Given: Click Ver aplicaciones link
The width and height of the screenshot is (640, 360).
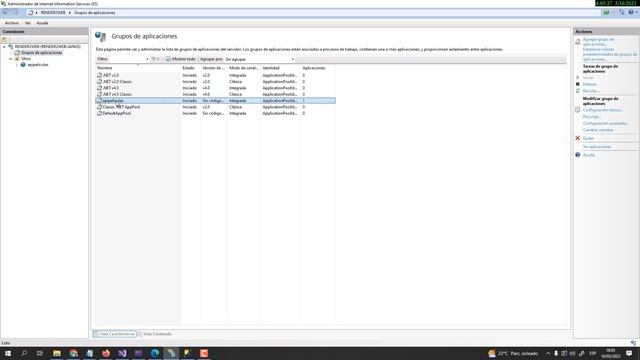Looking at the screenshot, I should pos(597,147).
